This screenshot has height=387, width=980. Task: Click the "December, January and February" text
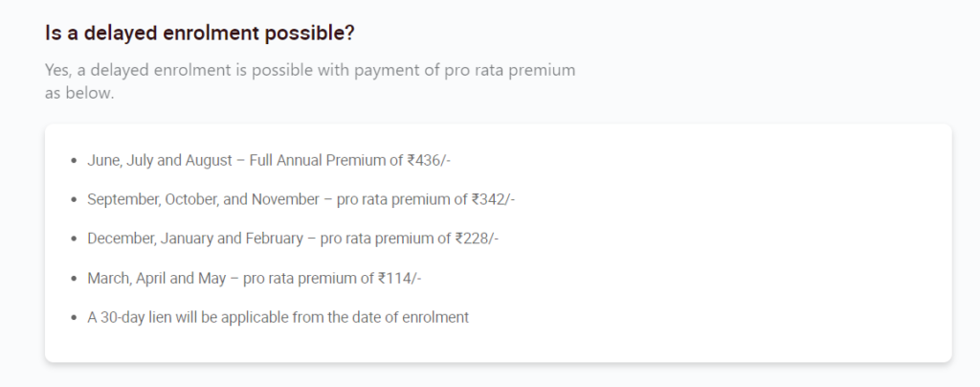(195, 239)
